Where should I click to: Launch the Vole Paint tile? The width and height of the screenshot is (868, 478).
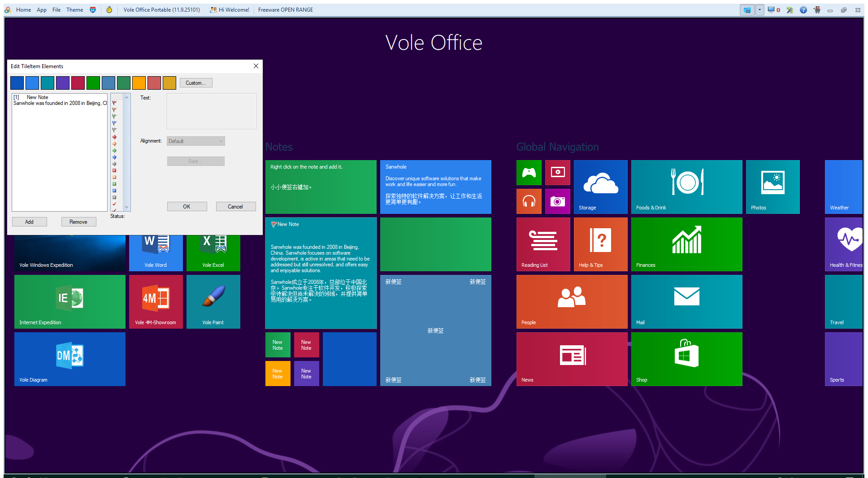213,301
